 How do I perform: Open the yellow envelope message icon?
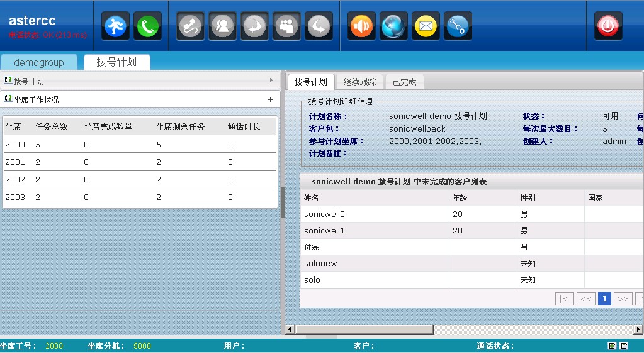426,26
